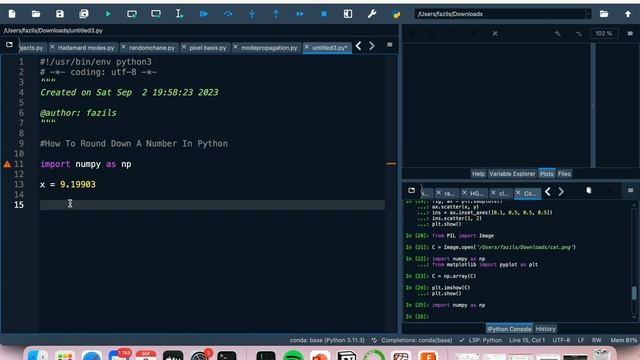Step out of function in debugger
The width and height of the screenshot is (640, 360).
point(276,14)
